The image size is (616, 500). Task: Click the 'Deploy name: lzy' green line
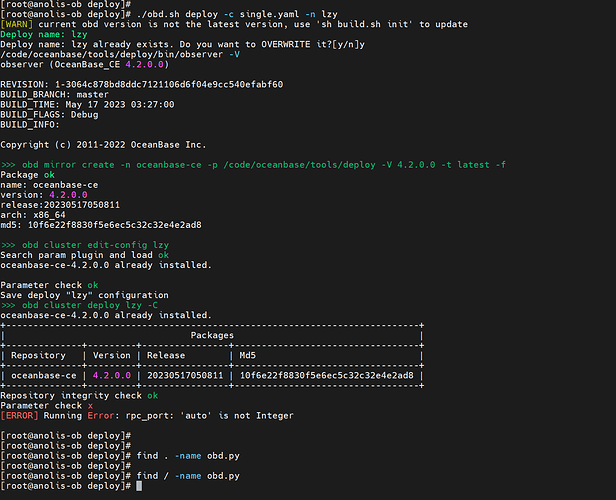pos(44,35)
